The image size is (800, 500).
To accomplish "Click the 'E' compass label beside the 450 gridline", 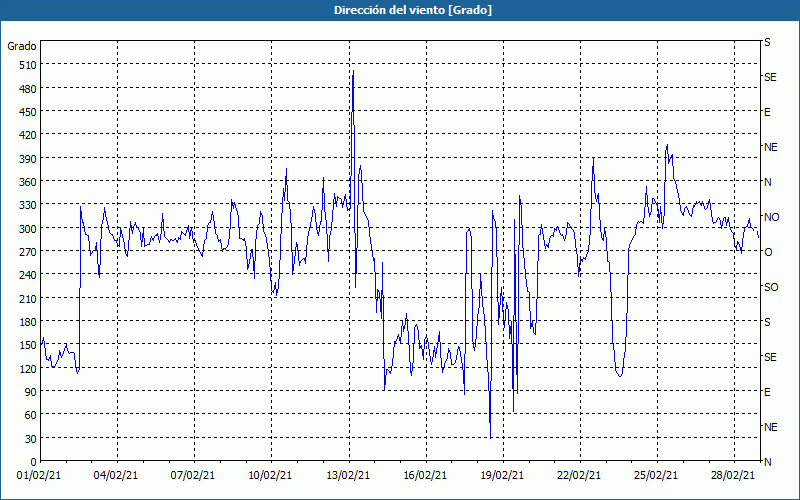I will tap(767, 112).
